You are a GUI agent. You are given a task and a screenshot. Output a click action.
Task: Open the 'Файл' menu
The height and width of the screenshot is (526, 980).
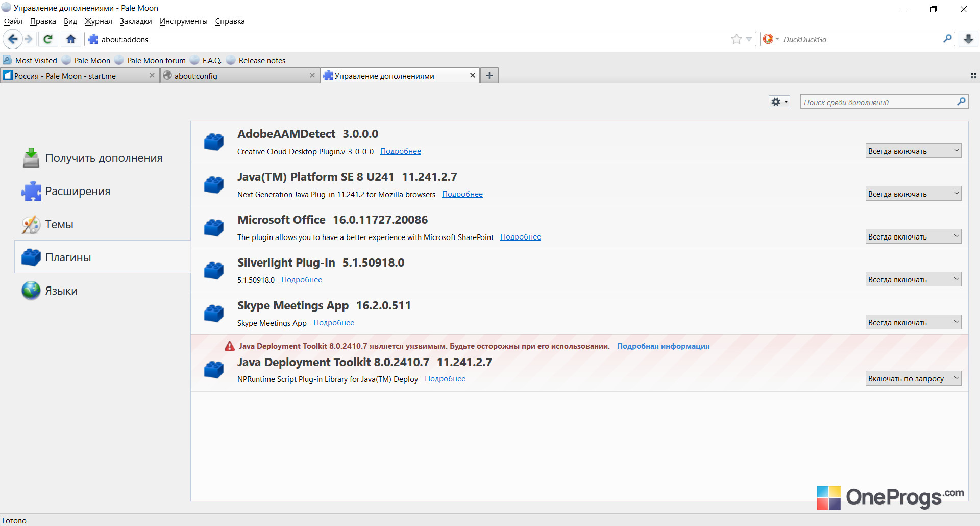[x=13, y=21]
